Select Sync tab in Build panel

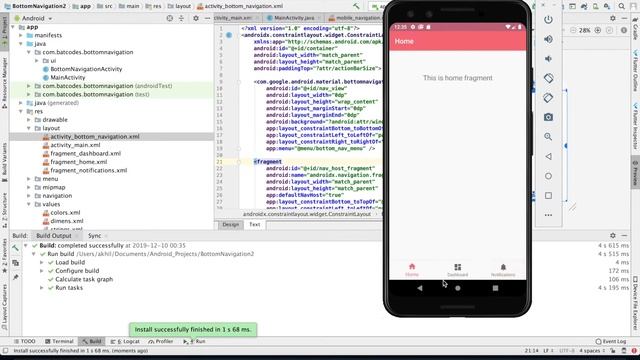click(x=95, y=236)
